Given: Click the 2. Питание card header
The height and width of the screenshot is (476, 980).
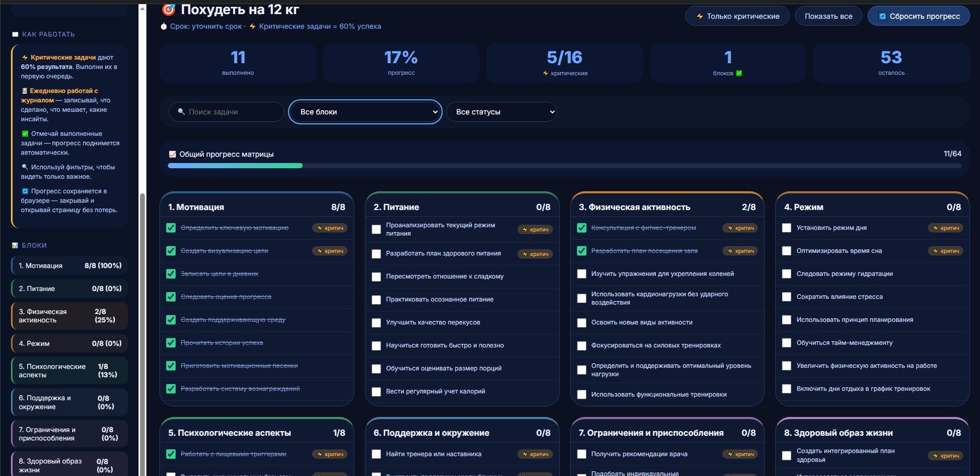Looking at the screenshot, I should coord(462,207).
